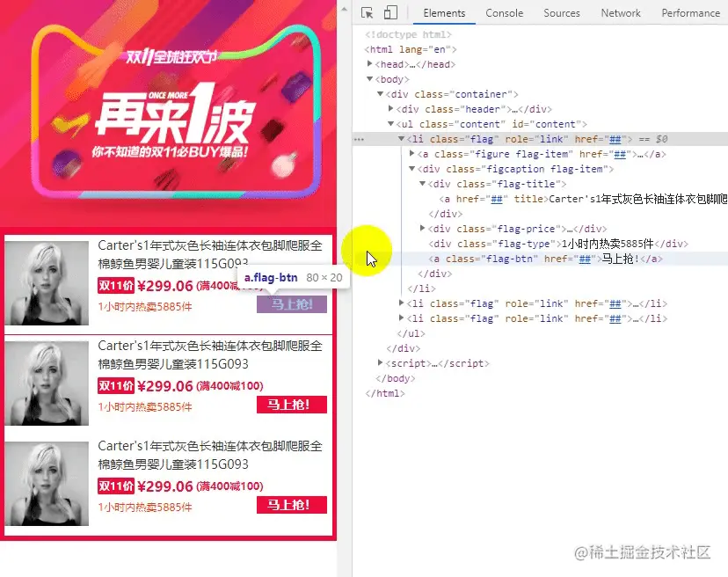Click the page scrollbar up arrow
Screen dimensions: 728x577
(344, 9)
